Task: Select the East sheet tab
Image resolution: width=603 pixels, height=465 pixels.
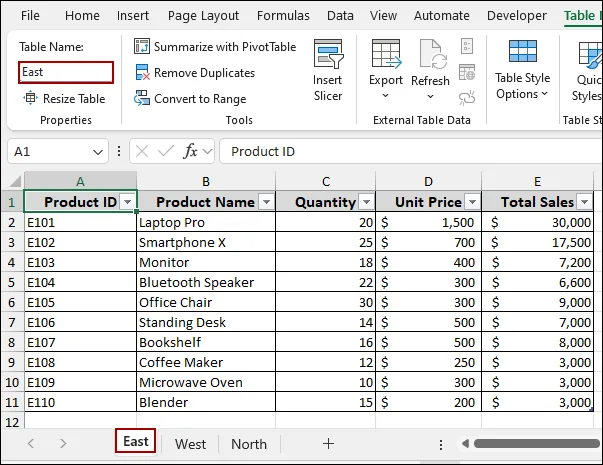Action: tap(135, 441)
